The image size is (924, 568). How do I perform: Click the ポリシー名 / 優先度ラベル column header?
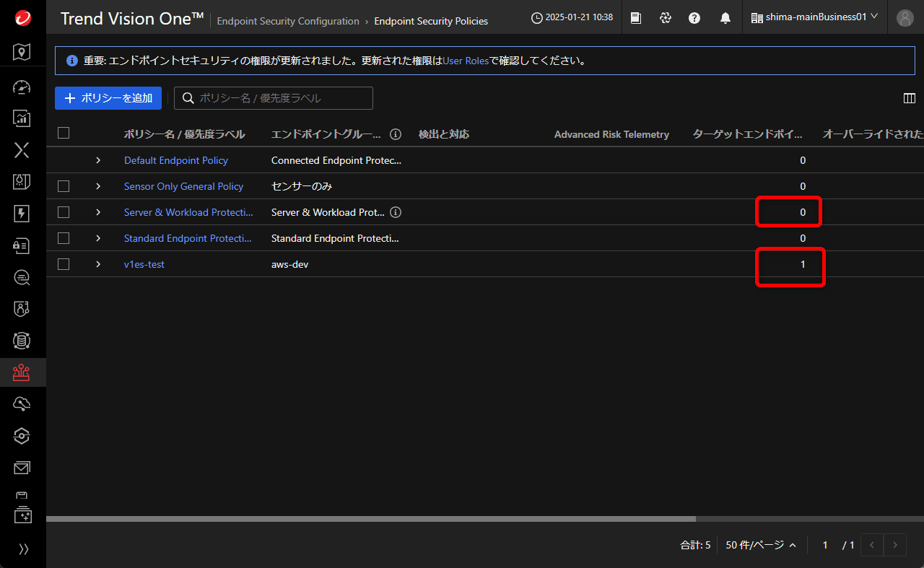point(185,134)
